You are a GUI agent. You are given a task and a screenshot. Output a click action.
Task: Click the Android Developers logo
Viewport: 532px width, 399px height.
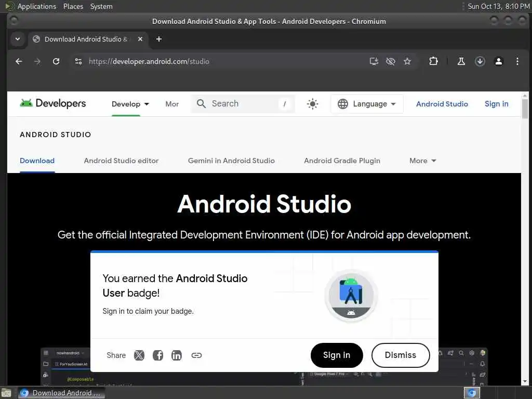pos(53,103)
